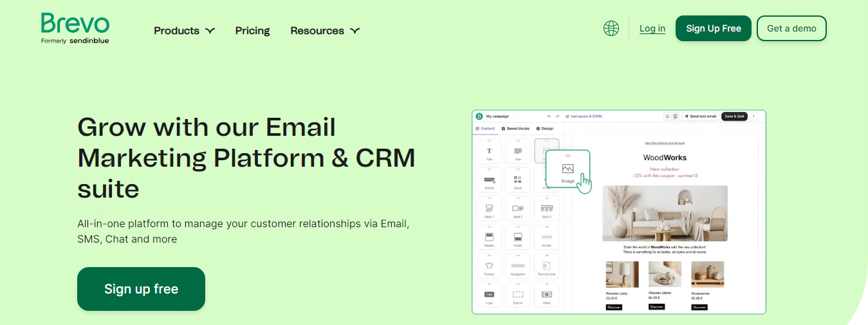868x325 pixels.
Task: Expand the Resources dropdown menu
Action: (325, 30)
